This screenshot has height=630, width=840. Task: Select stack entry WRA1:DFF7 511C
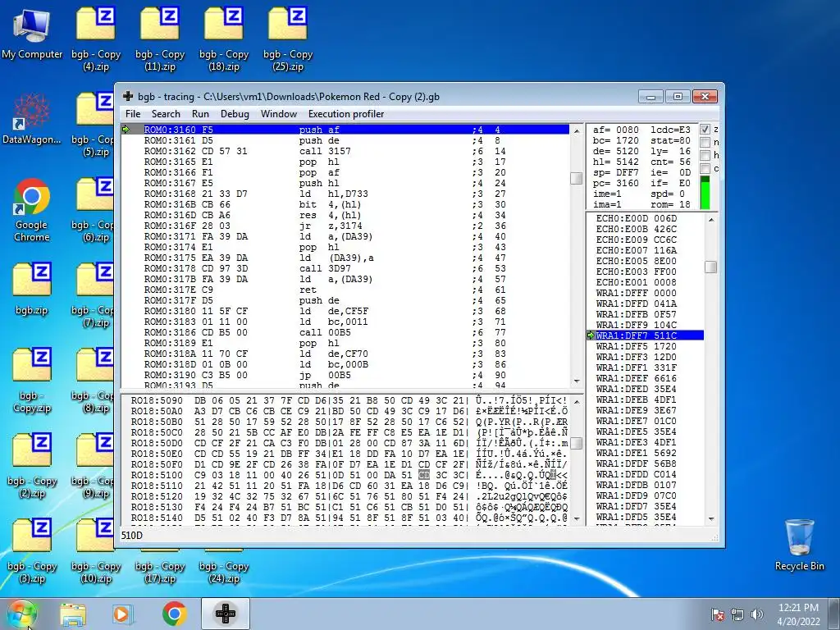pos(645,336)
